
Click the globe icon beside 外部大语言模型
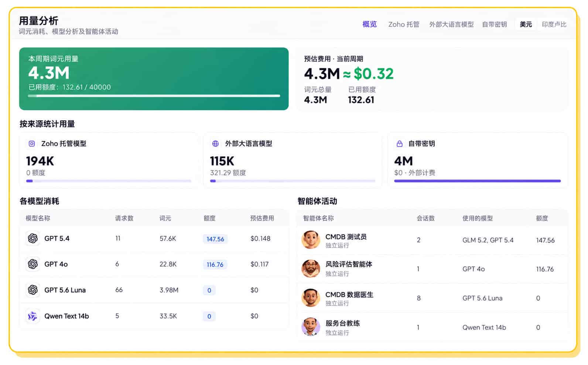(x=215, y=144)
